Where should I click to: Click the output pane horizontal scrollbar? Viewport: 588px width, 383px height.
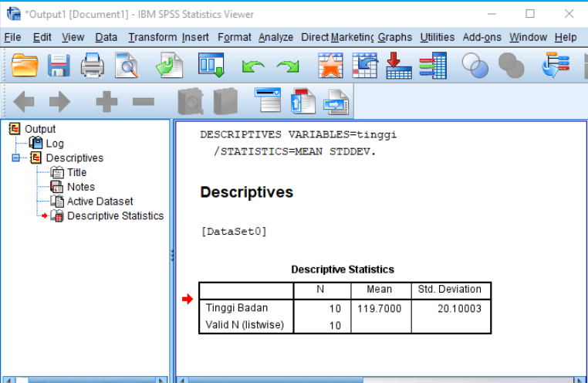[x=379, y=380]
